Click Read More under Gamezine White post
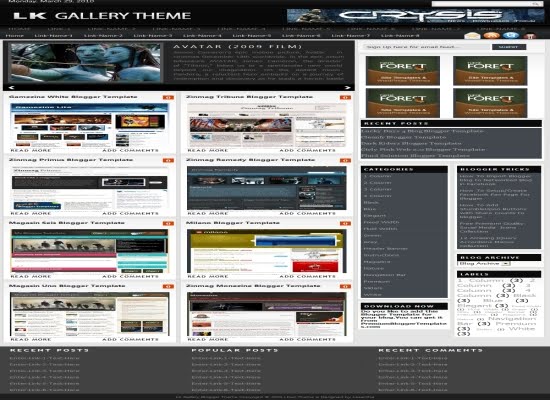The height and width of the screenshot is (400, 550). tap(31, 150)
